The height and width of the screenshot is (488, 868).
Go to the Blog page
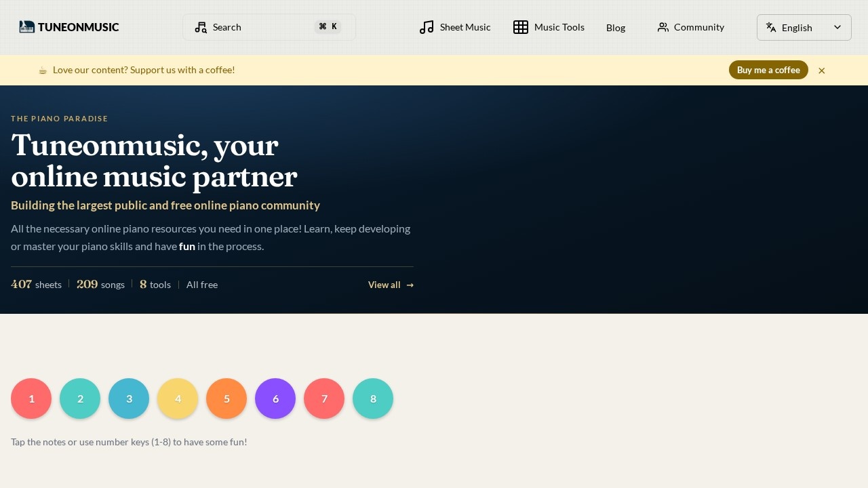tap(616, 28)
